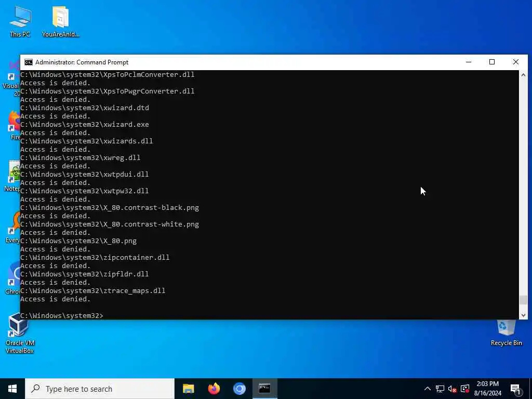Click the security tray icon with red badge
The image size is (532, 399).
click(465, 389)
